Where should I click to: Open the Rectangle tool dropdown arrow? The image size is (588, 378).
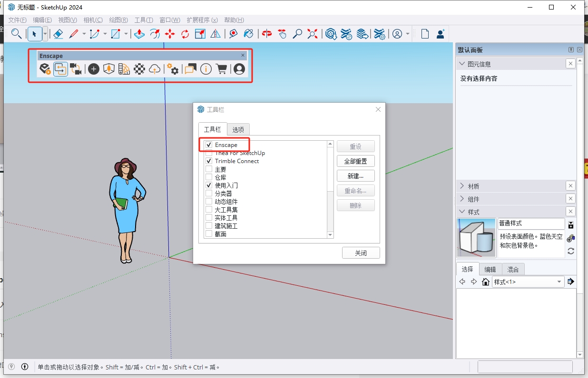[126, 34]
